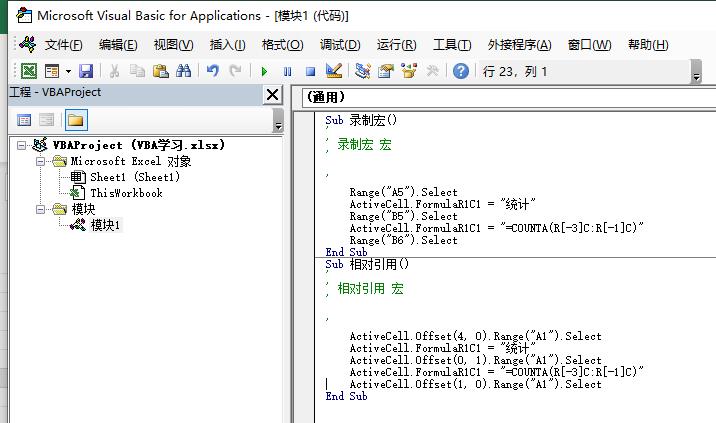Open Insert object dropdown arrow

point(68,71)
